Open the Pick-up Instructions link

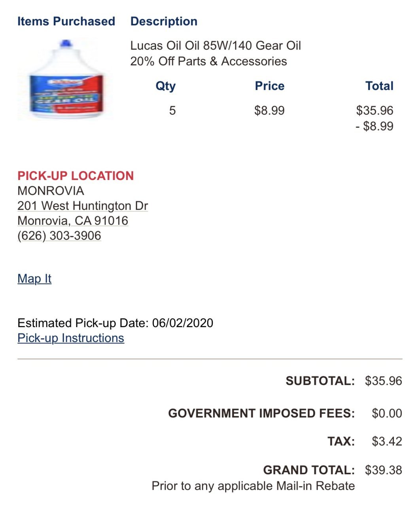(71, 338)
